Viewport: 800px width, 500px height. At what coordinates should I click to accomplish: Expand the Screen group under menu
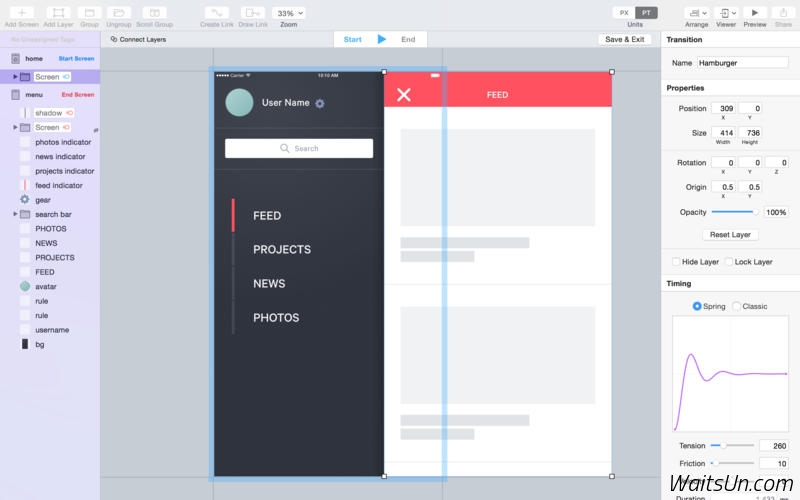15,127
